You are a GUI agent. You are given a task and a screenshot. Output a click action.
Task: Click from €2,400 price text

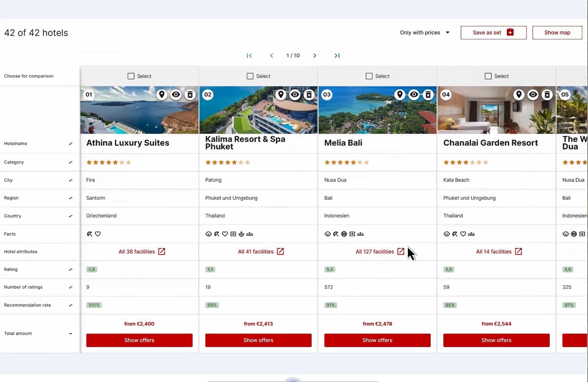click(x=139, y=324)
